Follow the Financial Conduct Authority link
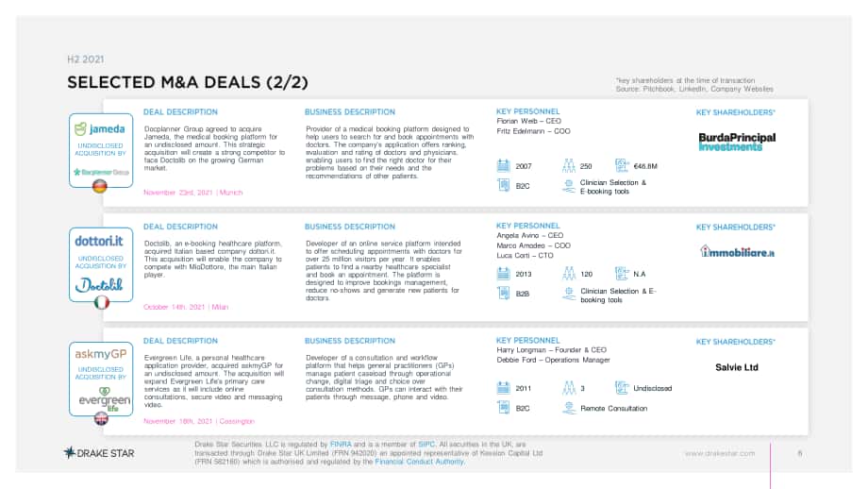Image resolution: width=868 pixels, height=489 pixels. tap(419, 462)
